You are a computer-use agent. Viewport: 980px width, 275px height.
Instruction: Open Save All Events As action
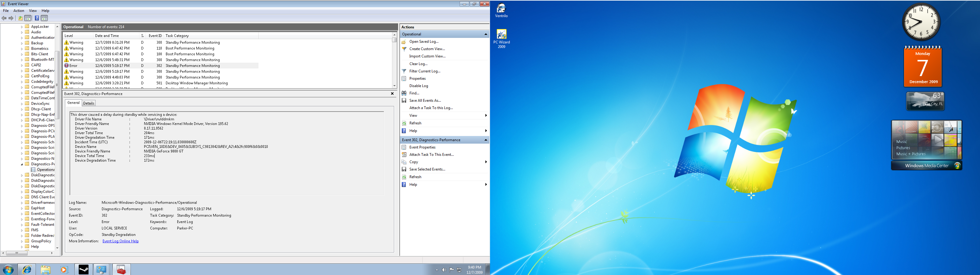[x=425, y=100]
